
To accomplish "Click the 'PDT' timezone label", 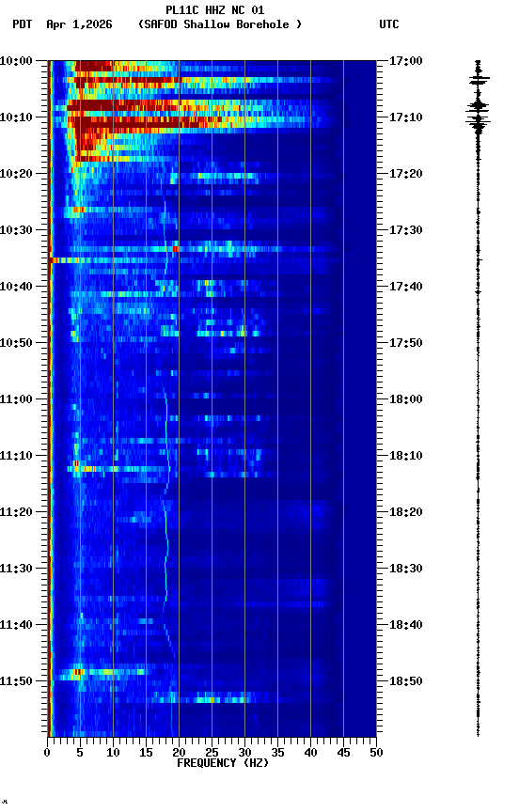I will tap(23, 24).
